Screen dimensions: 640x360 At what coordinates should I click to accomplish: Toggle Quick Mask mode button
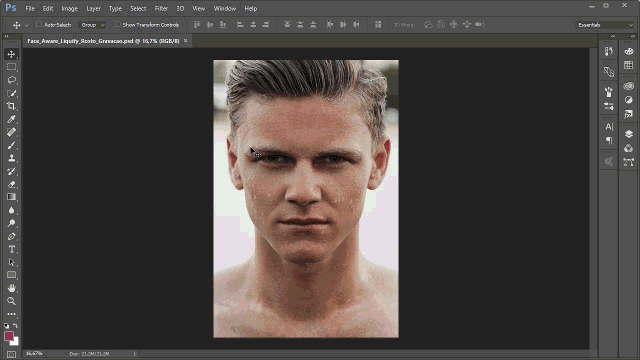click(x=11, y=354)
